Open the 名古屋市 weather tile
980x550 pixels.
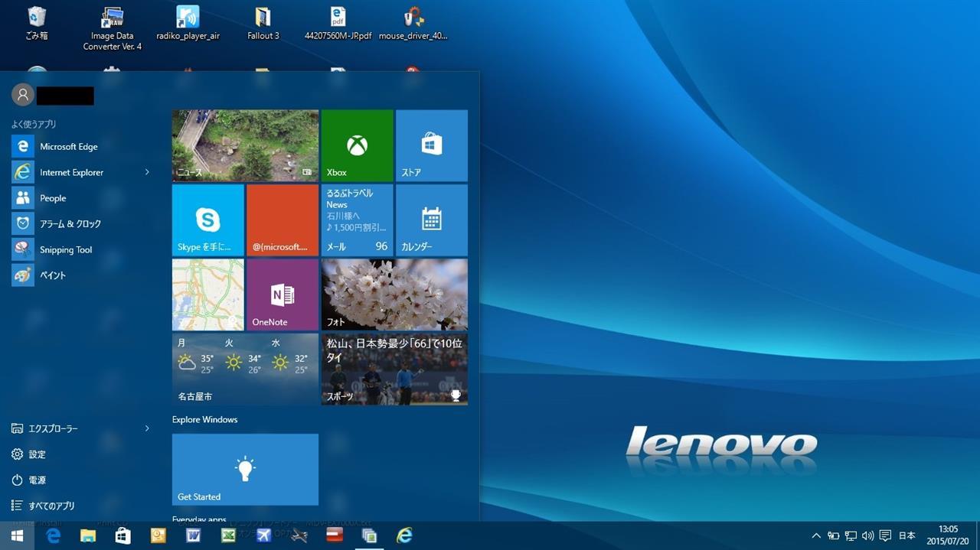point(245,369)
